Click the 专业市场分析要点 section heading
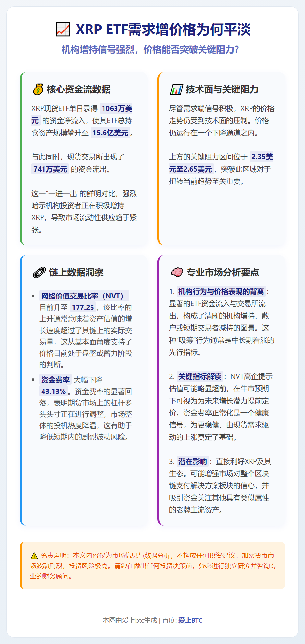305x644 pixels. pos(223,273)
